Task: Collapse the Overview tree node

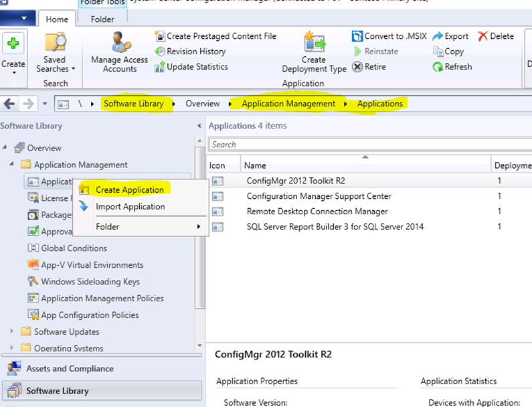Action: 5,147
